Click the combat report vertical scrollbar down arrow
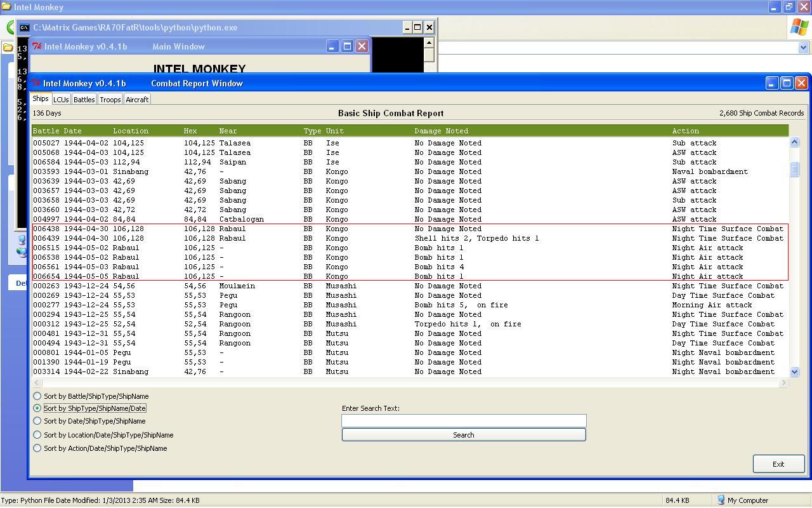The height and width of the screenshot is (508, 812). [x=794, y=371]
